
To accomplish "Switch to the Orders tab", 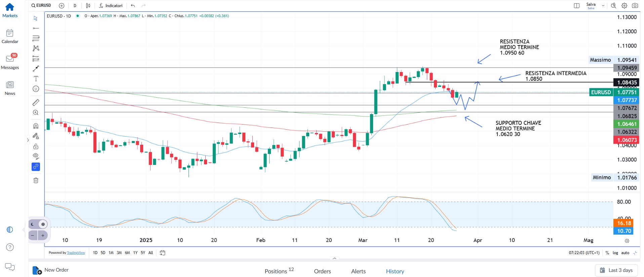I will [x=322, y=271].
